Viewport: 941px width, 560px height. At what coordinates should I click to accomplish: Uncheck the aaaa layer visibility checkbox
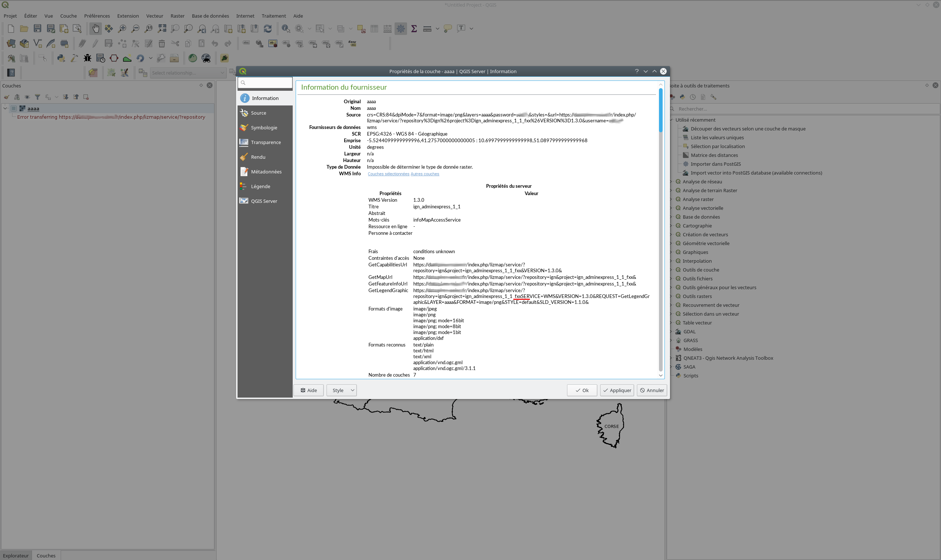click(x=13, y=108)
